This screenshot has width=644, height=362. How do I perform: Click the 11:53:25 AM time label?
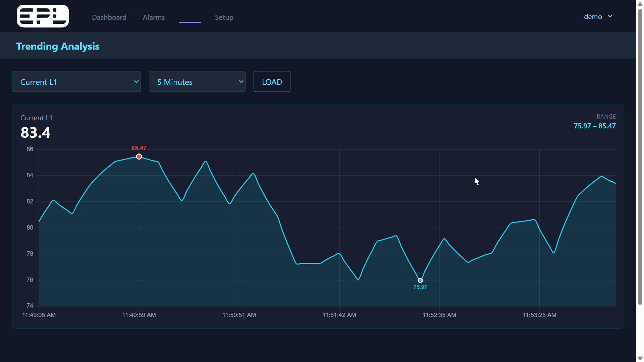click(539, 315)
